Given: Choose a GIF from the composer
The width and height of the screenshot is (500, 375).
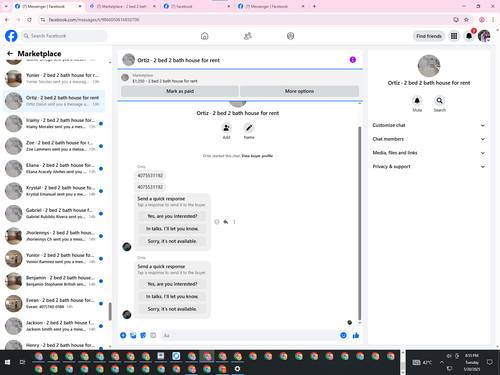Looking at the screenshot, I should (x=153, y=335).
